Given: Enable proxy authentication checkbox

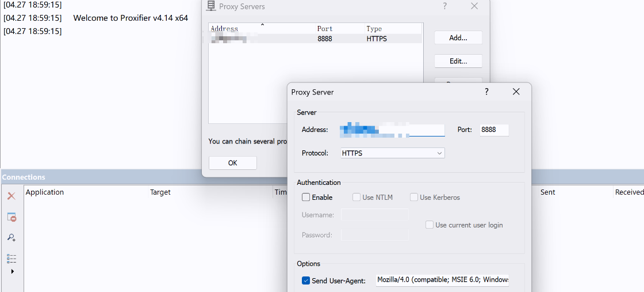Looking at the screenshot, I should pos(306,197).
